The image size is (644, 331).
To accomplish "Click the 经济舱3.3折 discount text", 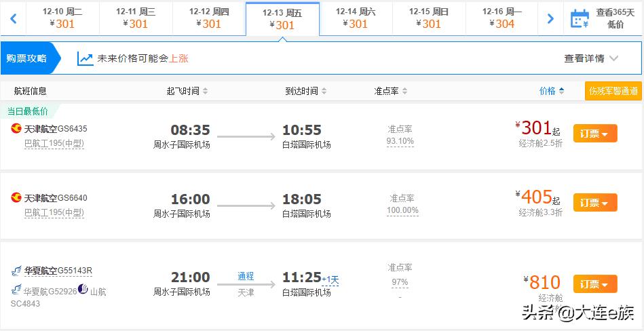I will pyautogui.click(x=540, y=212).
